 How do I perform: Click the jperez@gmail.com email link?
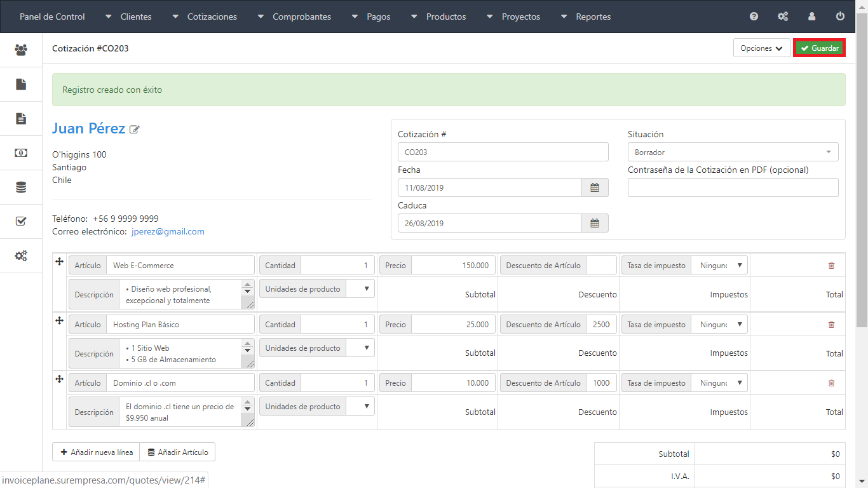click(x=168, y=232)
